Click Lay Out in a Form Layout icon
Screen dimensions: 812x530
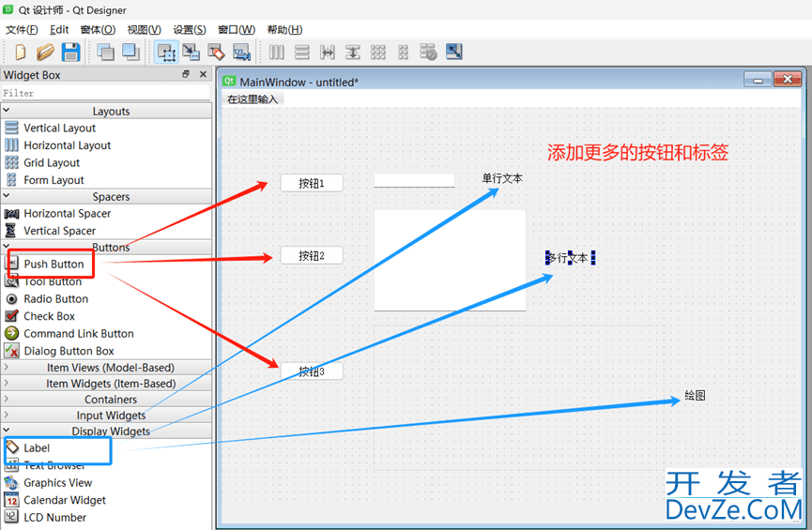click(403, 53)
